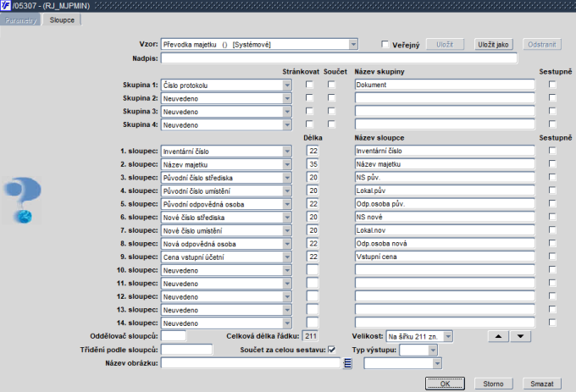Check Sestupně for 9. sloupec Vstupní cena

(552, 257)
